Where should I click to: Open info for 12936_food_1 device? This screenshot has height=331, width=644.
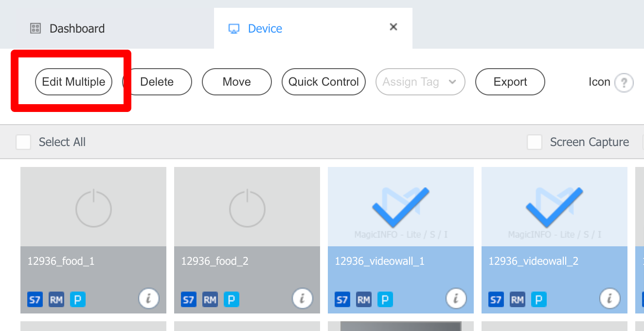(148, 298)
